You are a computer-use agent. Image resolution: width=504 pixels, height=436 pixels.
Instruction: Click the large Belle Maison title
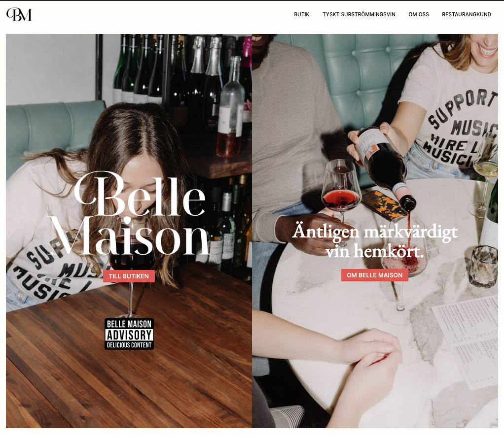tap(129, 213)
